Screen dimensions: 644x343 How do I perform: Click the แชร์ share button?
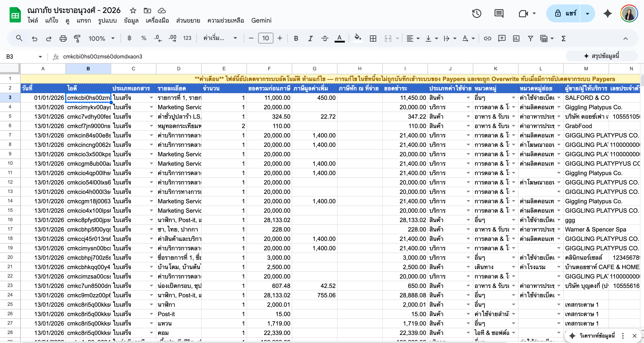click(566, 13)
